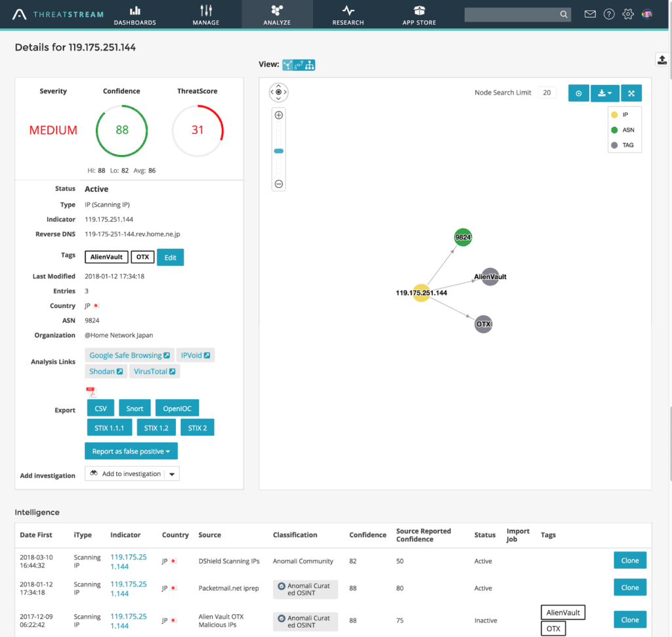The height and width of the screenshot is (637, 672).
Task: Click the upload icon at right edge
Action: point(662,60)
